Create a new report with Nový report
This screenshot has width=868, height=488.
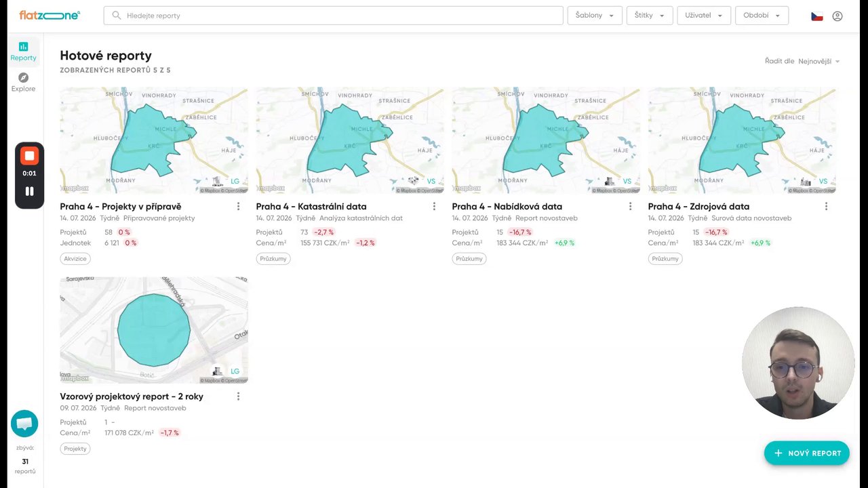tap(807, 453)
